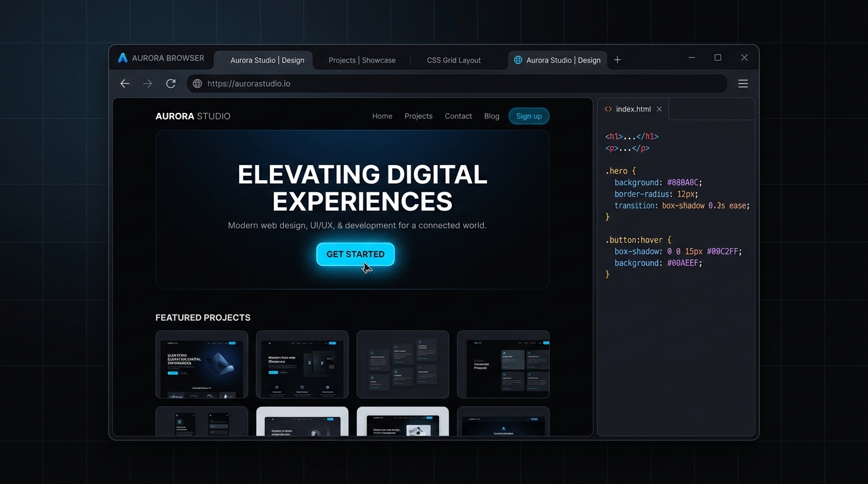Click the forward navigation arrow

click(x=148, y=83)
